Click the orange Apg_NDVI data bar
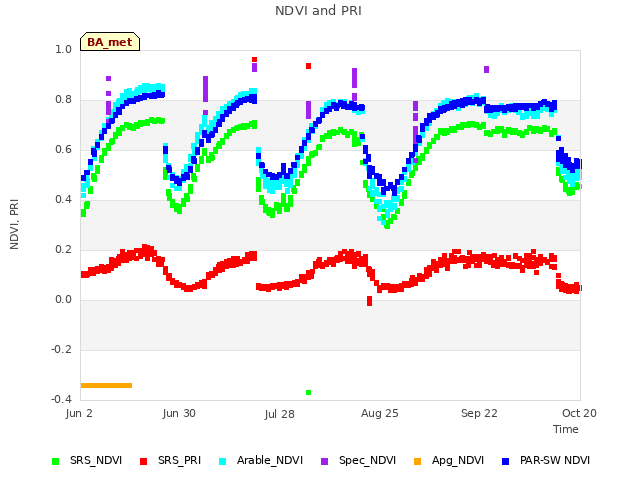 pos(106,385)
